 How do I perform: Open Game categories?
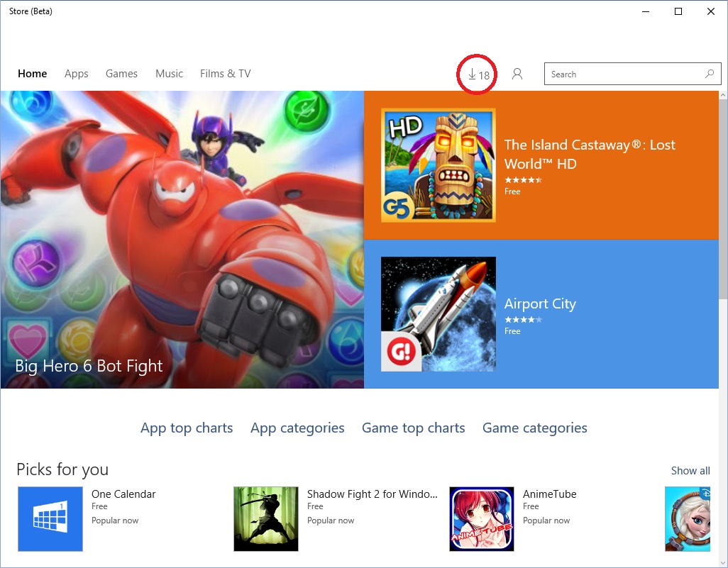534,428
